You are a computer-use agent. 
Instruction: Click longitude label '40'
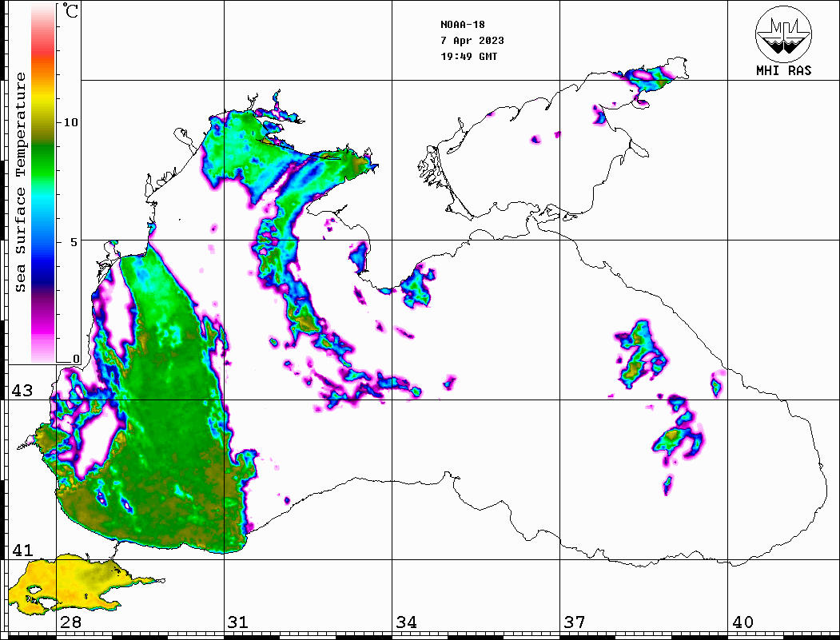[x=742, y=622]
